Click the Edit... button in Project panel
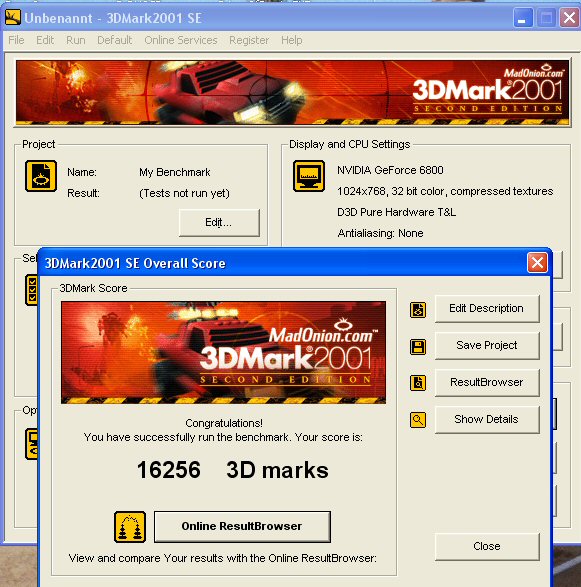This screenshot has width=581, height=587. point(219,222)
